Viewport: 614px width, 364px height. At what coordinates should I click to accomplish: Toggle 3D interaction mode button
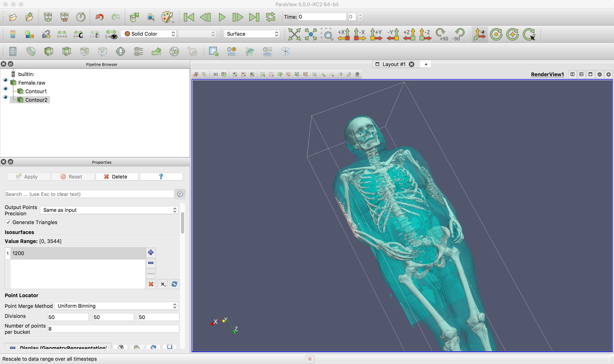[x=215, y=74]
